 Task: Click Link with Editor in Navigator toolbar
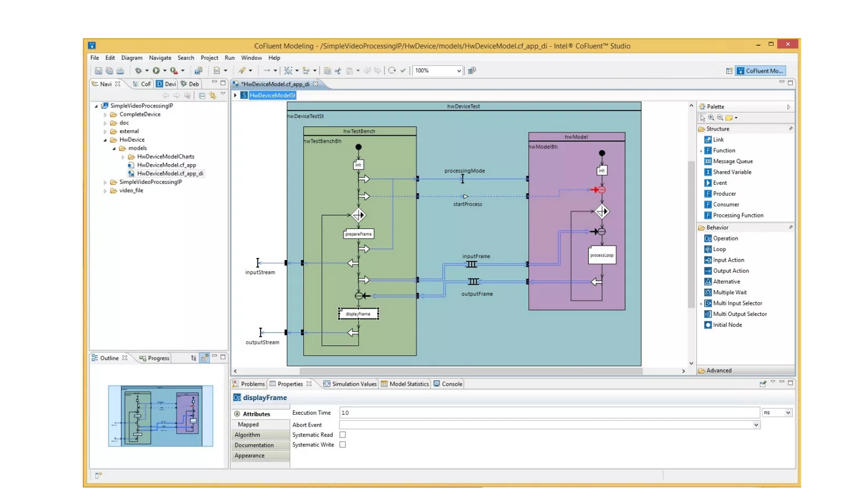tap(213, 95)
